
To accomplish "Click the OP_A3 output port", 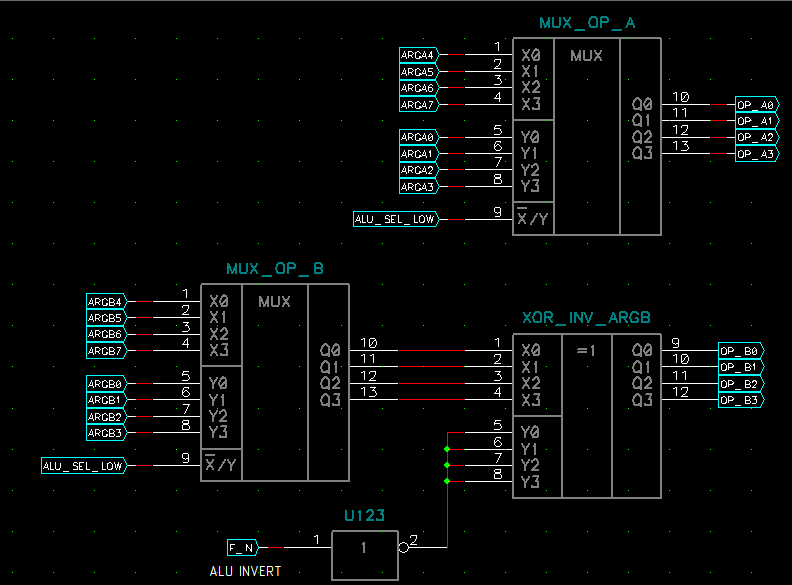I will pyautogui.click(x=756, y=154).
